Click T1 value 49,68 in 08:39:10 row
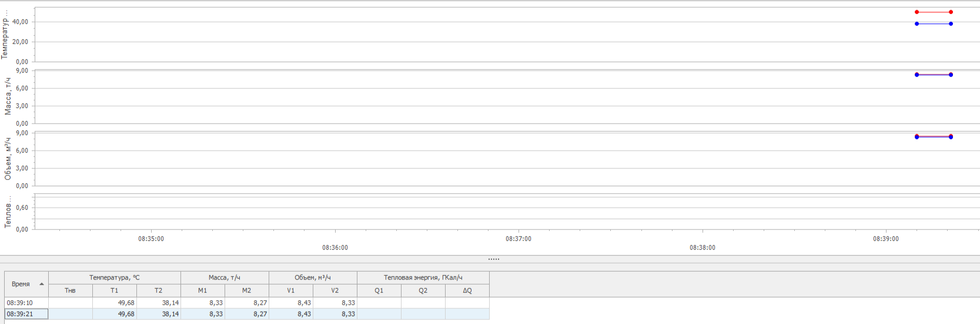Viewport: 980px width, 324px height. click(x=115, y=303)
